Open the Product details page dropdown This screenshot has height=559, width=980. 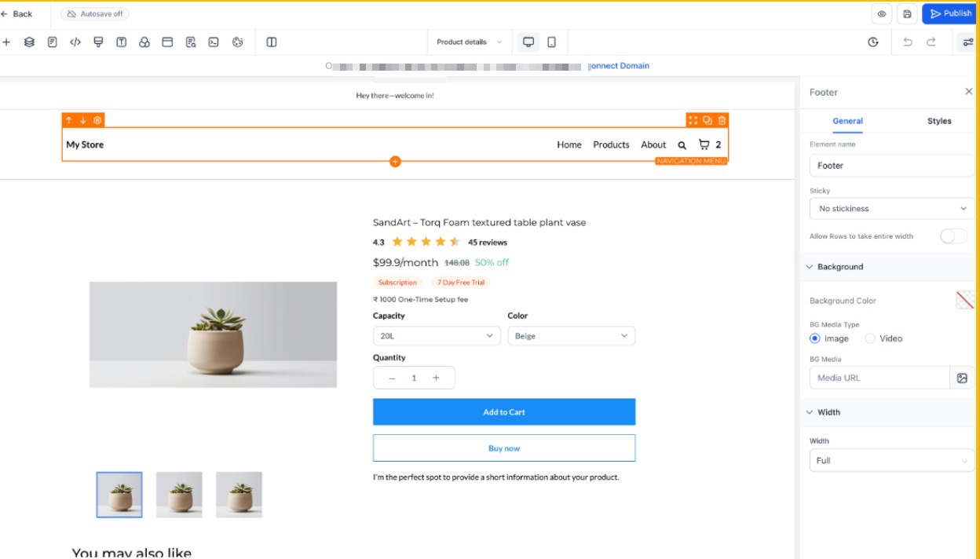pyautogui.click(x=469, y=42)
